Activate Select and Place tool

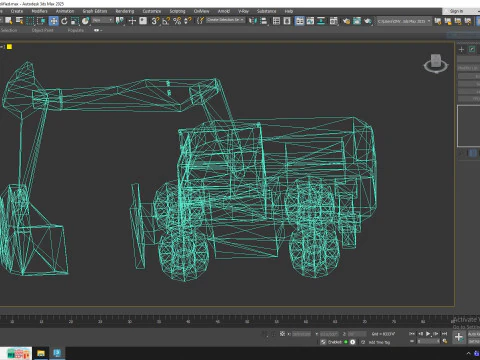[86, 21]
